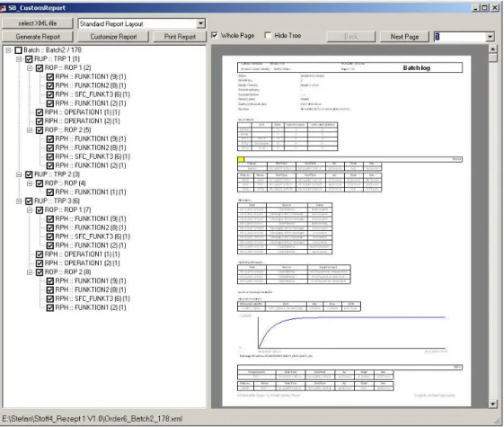Open the page number combo box arrow
This screenshot has width=504, height=427.
(490, 37)
